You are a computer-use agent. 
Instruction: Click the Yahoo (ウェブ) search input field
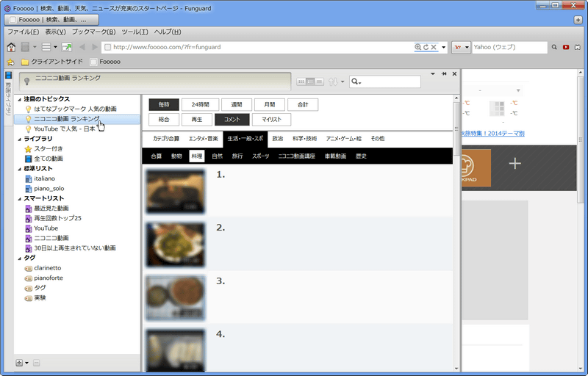pyautogui.click(x=509, y=47)
